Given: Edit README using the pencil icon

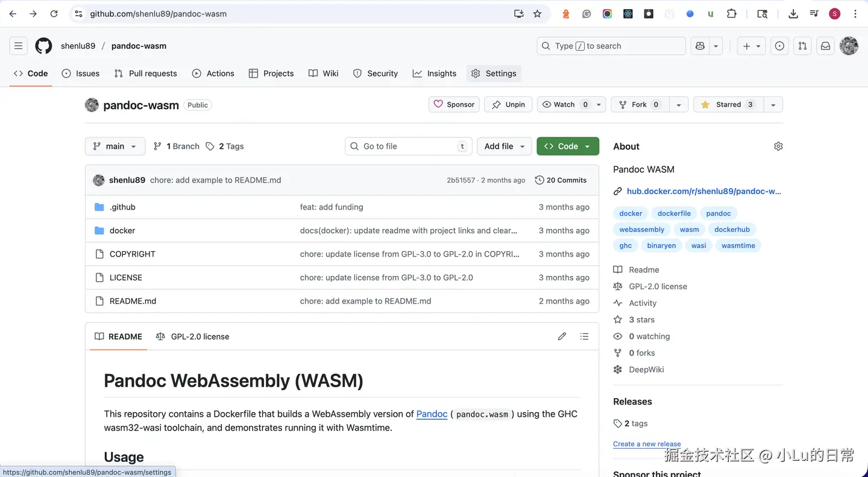Looking at the screenshot, I should (x=562, y=337).
